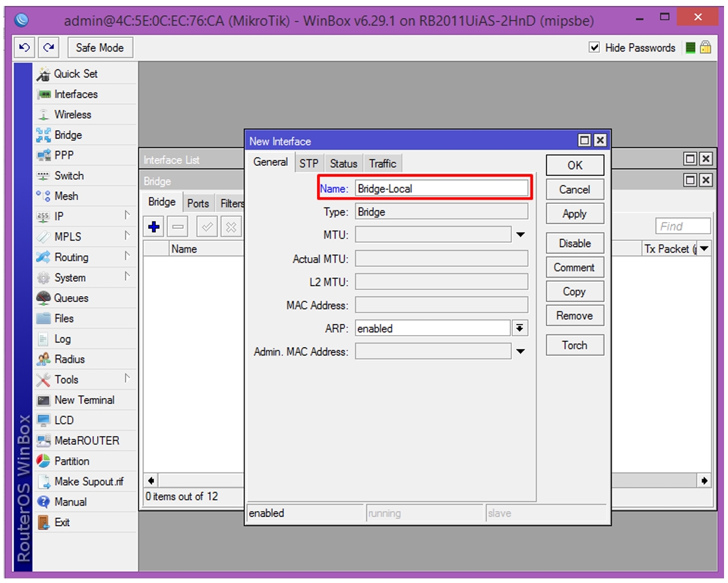Screen dimensions: 728x583
Task: Click the blue plus add bridge button
Action: click(x=154, y=227)
